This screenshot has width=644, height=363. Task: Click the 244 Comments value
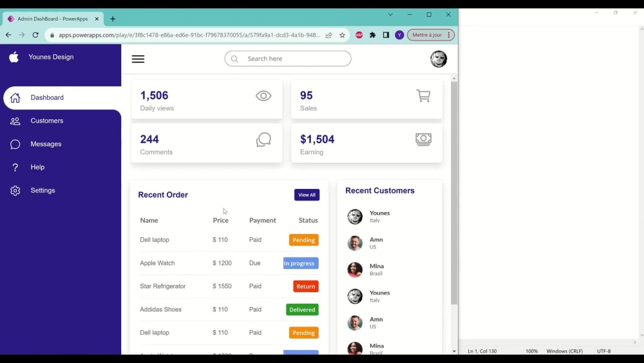tap(149, 139)
